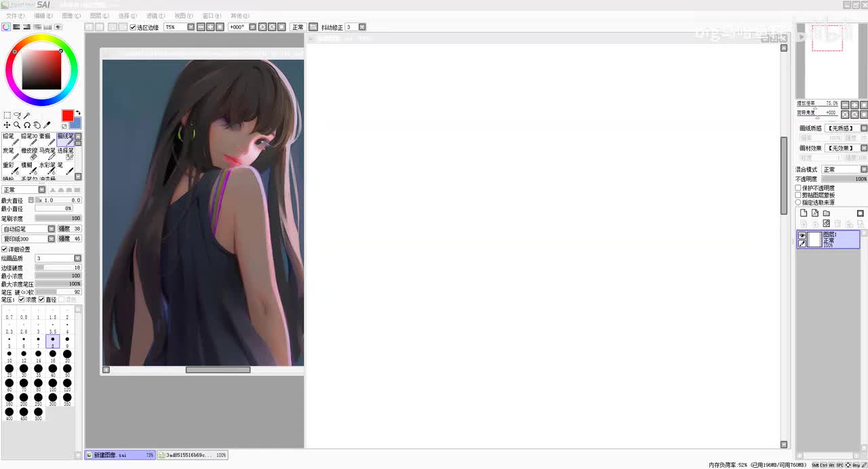Select the lasso selection tool

pos(17,115)
